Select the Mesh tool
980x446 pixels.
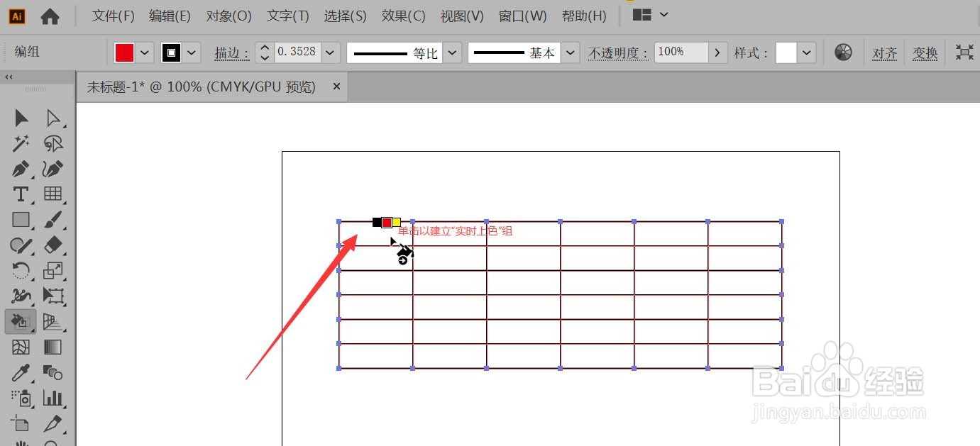[x=21, y=347]
